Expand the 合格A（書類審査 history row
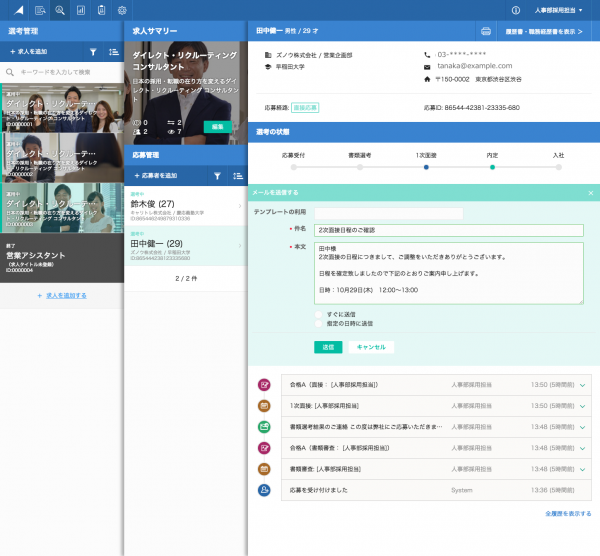 click(582, 448)
